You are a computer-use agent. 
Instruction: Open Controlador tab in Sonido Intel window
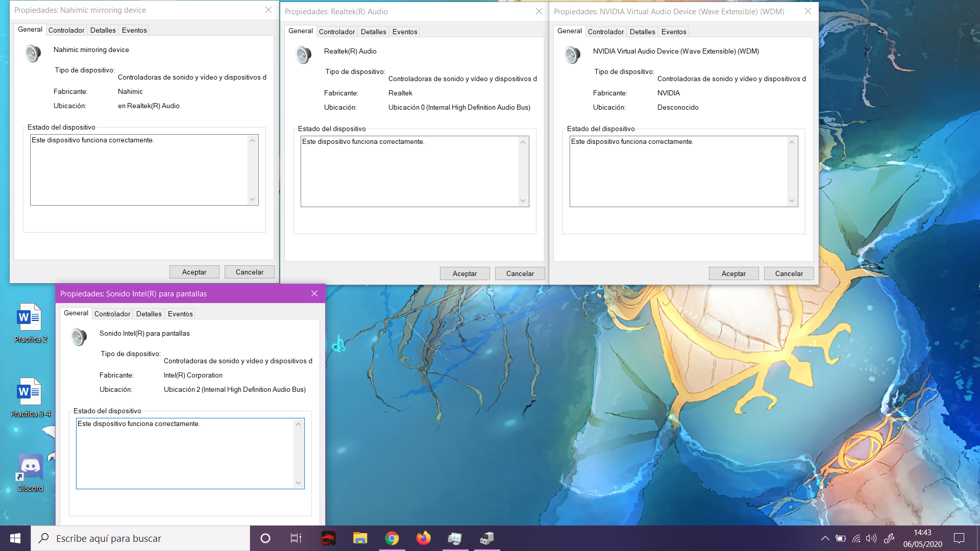point(112,314)
